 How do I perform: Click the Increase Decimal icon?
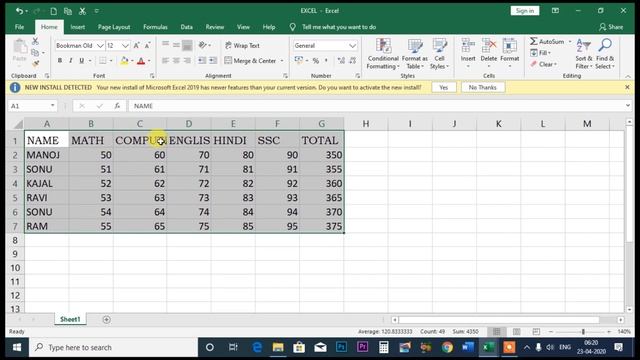pos(341,61)
